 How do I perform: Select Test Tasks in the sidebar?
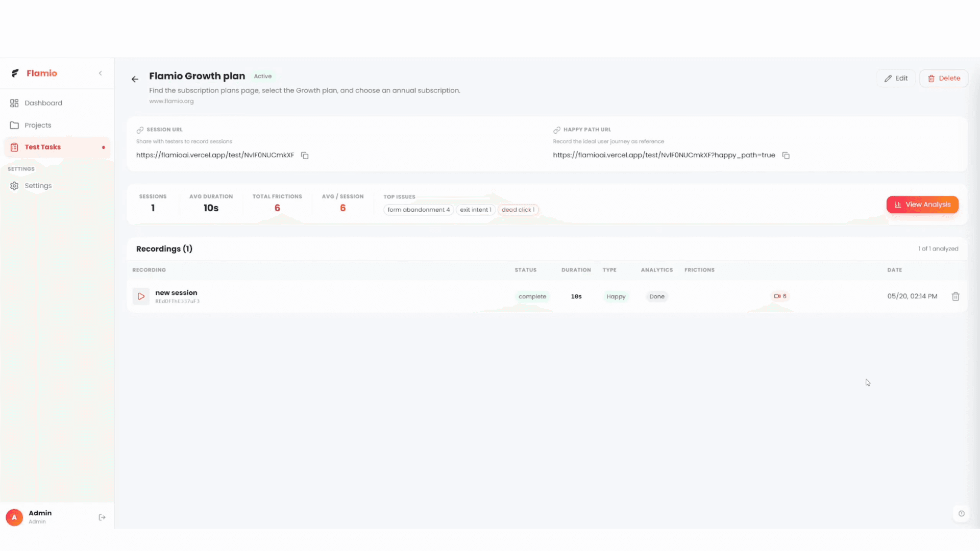pyautogui.click(x=57, y=147)
